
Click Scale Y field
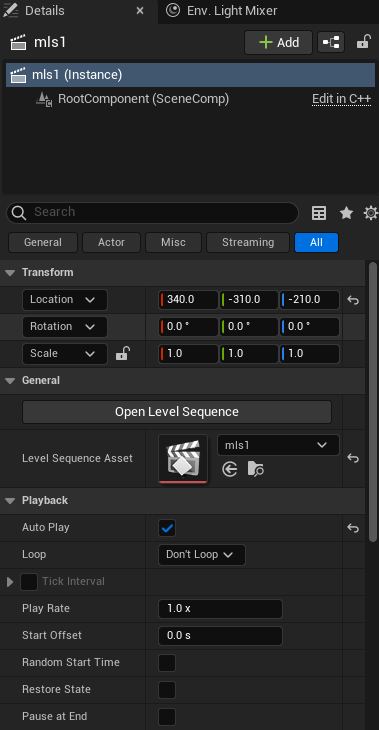click(249, 354)
